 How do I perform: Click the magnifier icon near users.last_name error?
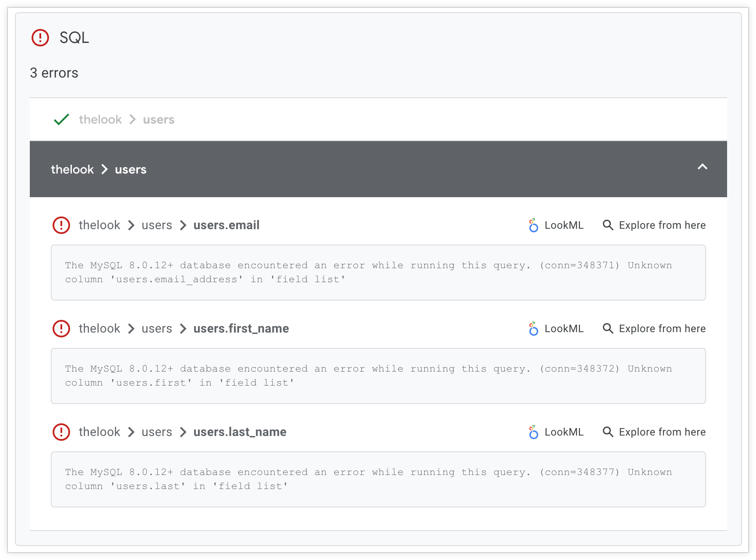[608, 432]
